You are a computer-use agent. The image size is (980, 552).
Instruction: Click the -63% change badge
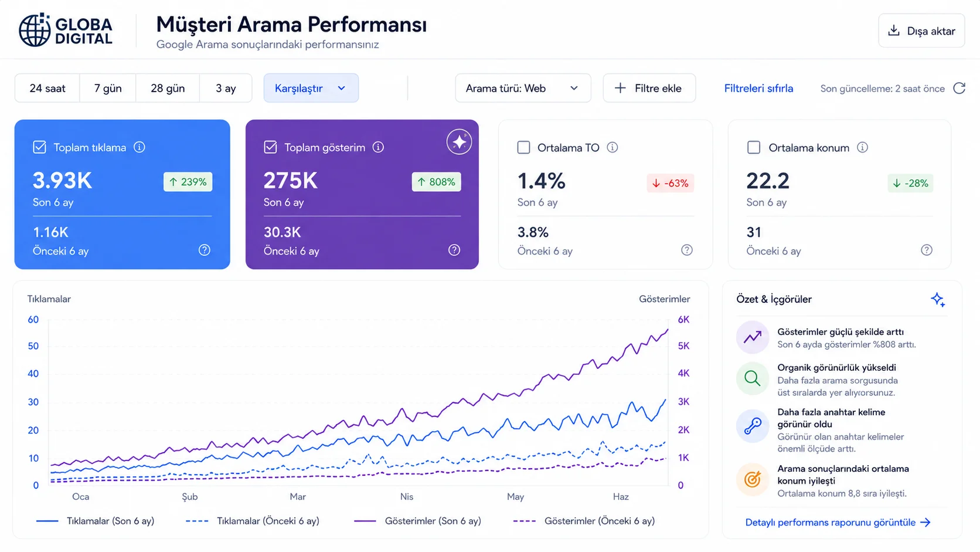tap(671, 183)
